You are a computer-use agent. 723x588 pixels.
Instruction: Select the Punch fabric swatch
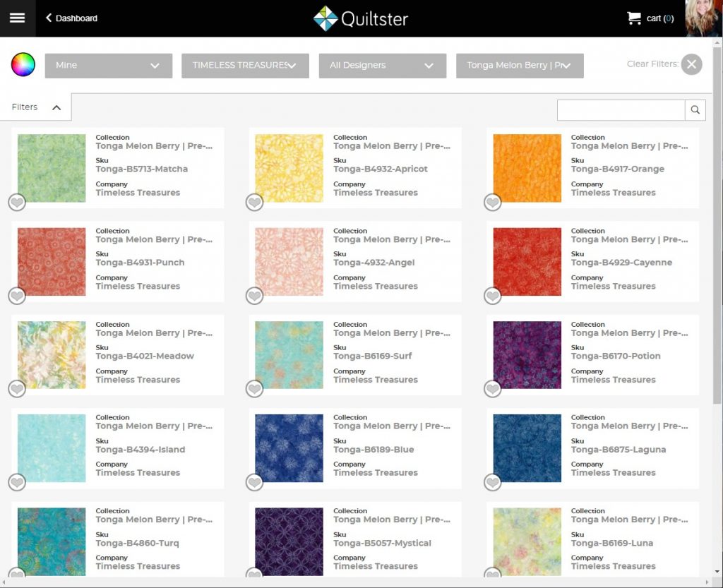tap(52, 262)
